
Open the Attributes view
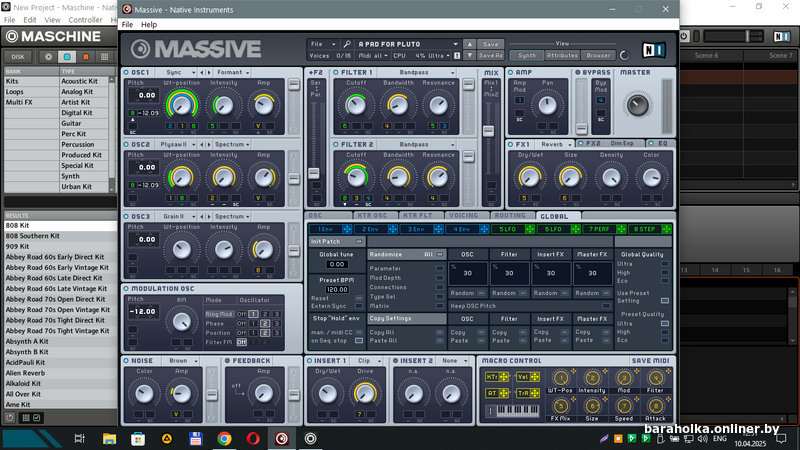[562, 55]
